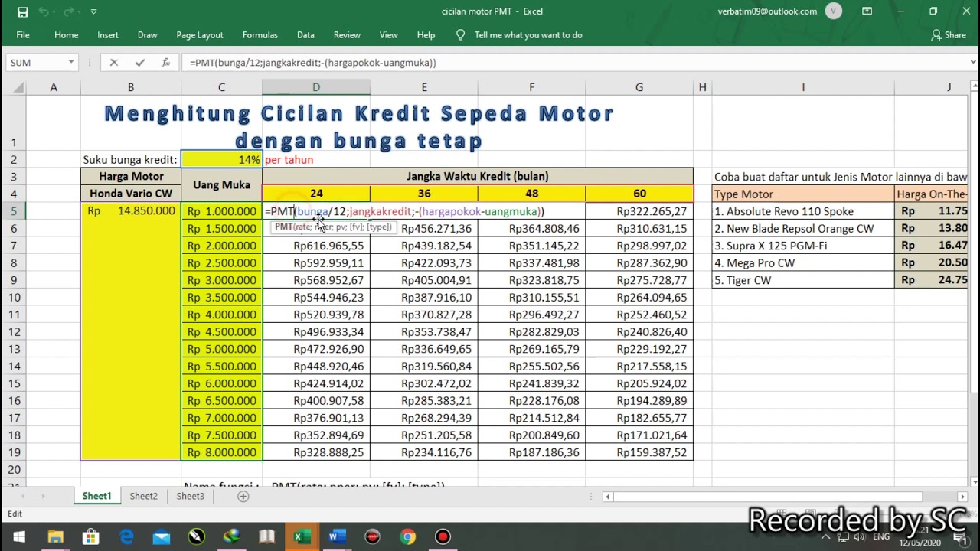Expand the formula bar chevron
The image size is (980, 551).
click(x=973, y=63)
